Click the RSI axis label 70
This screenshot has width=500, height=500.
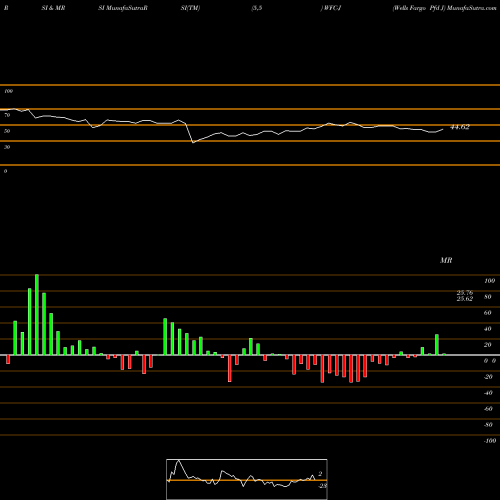7,115
